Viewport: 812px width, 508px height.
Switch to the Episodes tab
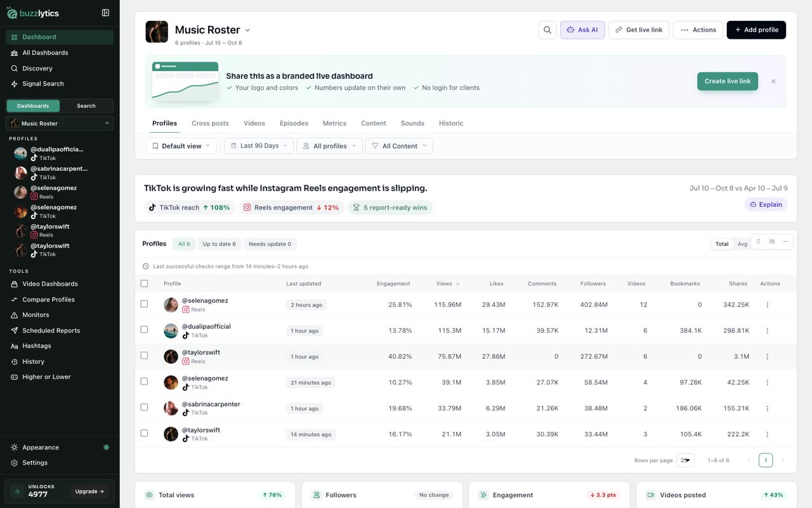click(294, 123)
